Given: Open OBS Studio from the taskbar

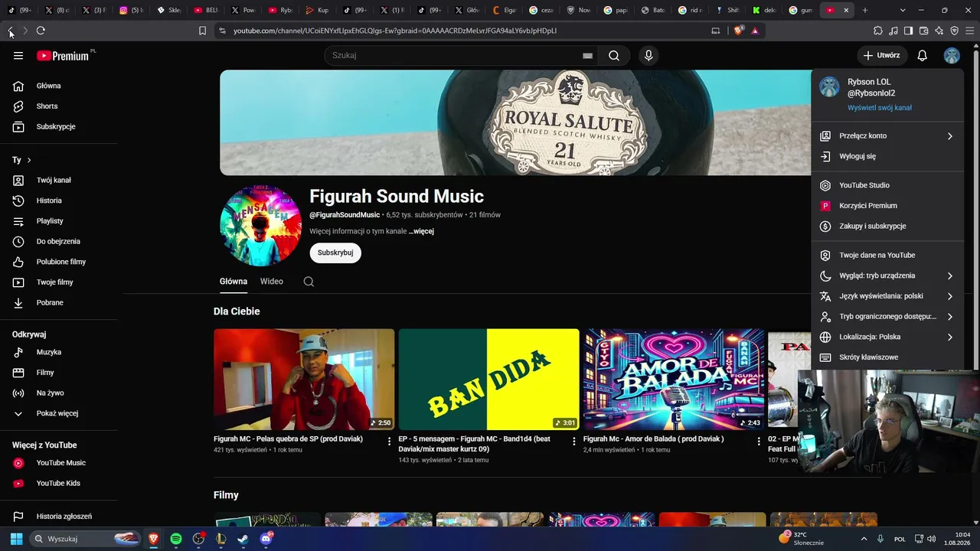Looking at the screenshot, I should (x=198, y=539).
